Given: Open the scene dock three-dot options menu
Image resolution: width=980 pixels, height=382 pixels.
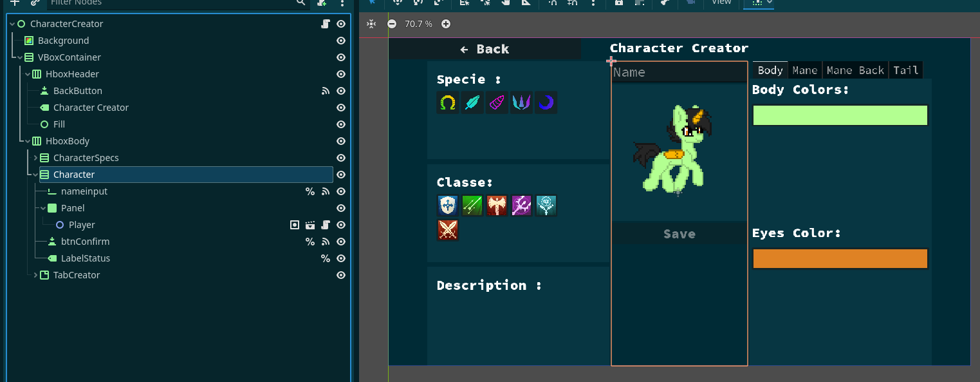Looking at the screenshot, I should point(342,3).
